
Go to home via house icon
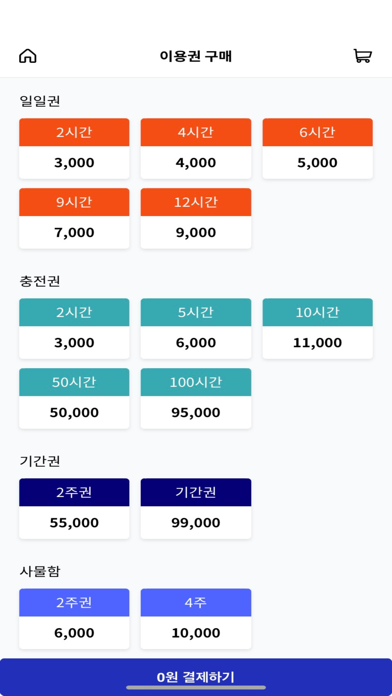point(28,56)
